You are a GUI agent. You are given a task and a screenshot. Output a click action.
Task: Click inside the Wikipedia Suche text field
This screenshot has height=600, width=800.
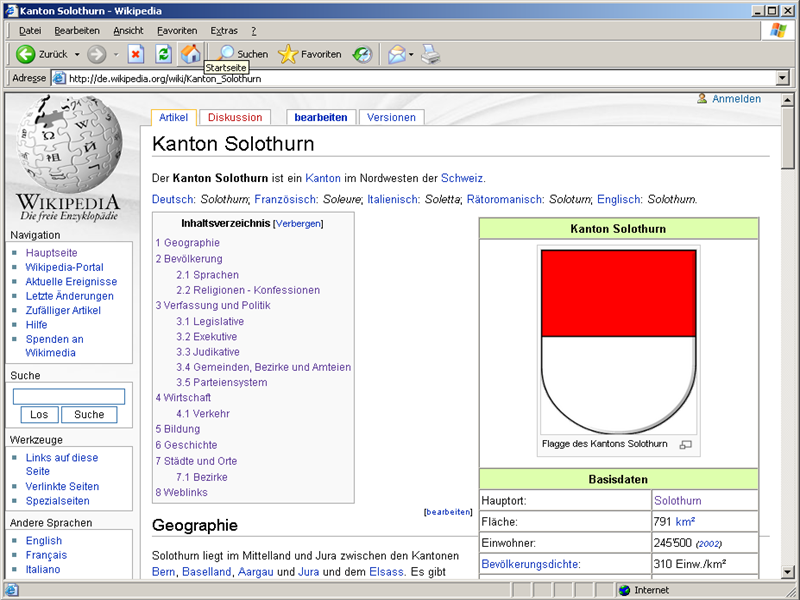[x=69, y=397]
